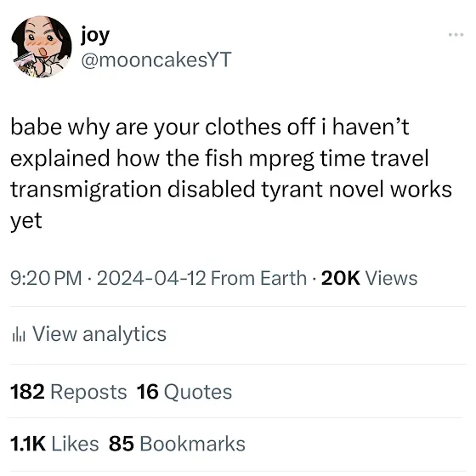Click the Bookmarks label text

[192, 444]
